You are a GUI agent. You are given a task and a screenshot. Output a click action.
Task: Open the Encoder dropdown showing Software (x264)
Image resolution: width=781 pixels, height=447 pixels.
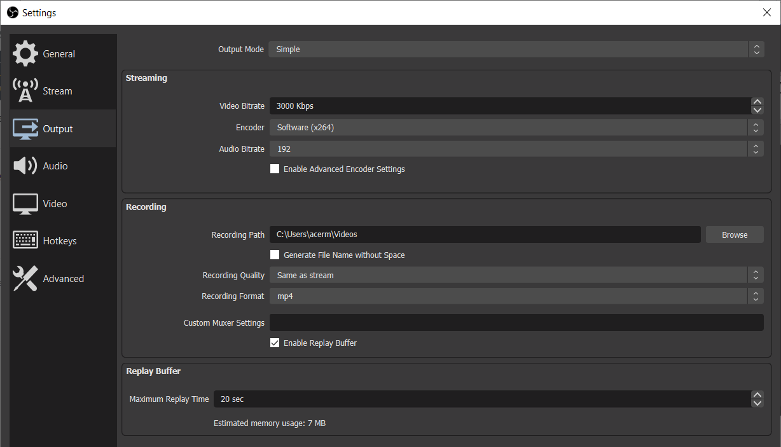tap(517, 127)
